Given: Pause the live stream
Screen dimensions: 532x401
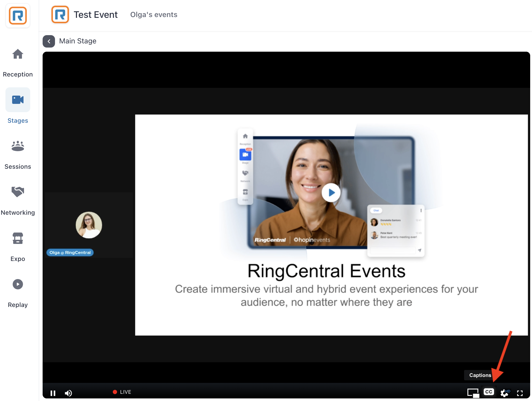Looking at the screenshot, I should tap(53, 393).
